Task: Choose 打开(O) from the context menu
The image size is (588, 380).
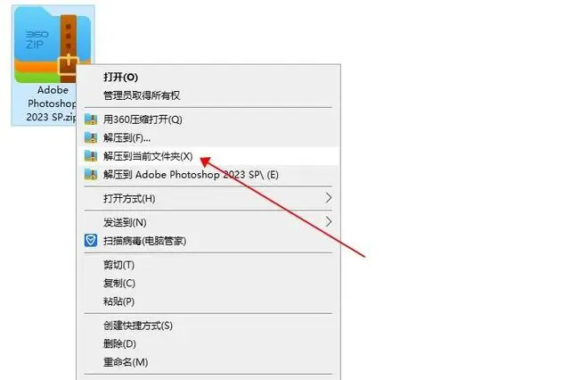Action: [x=208, y=77]
